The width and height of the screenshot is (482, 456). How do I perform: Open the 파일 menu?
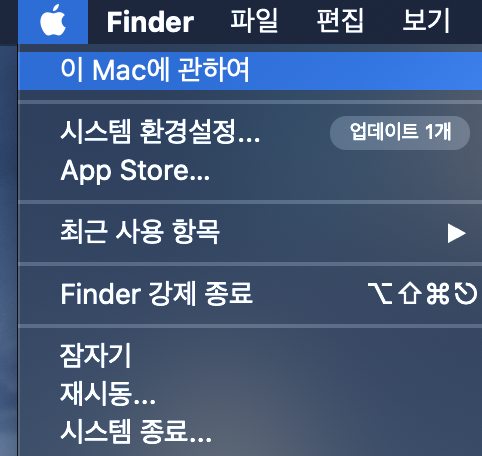point(254,21)
